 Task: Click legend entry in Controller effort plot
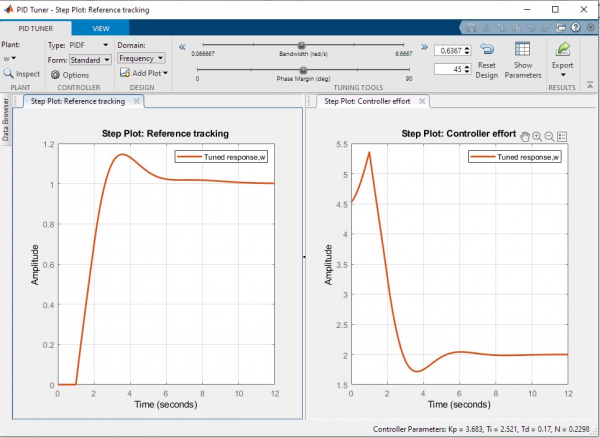(x=515, y=157)
